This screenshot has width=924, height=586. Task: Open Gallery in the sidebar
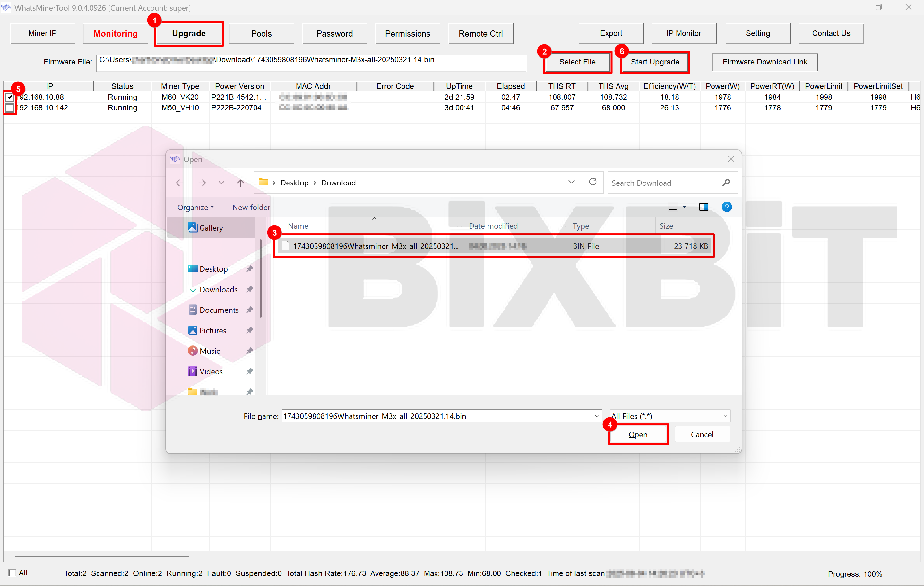click(211, 228)
